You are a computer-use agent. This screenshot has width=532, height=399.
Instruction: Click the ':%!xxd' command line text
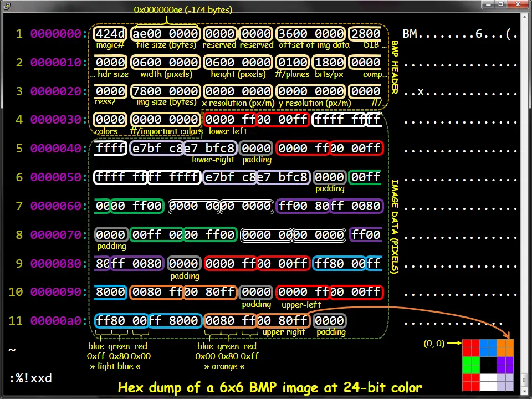[31, 378]
